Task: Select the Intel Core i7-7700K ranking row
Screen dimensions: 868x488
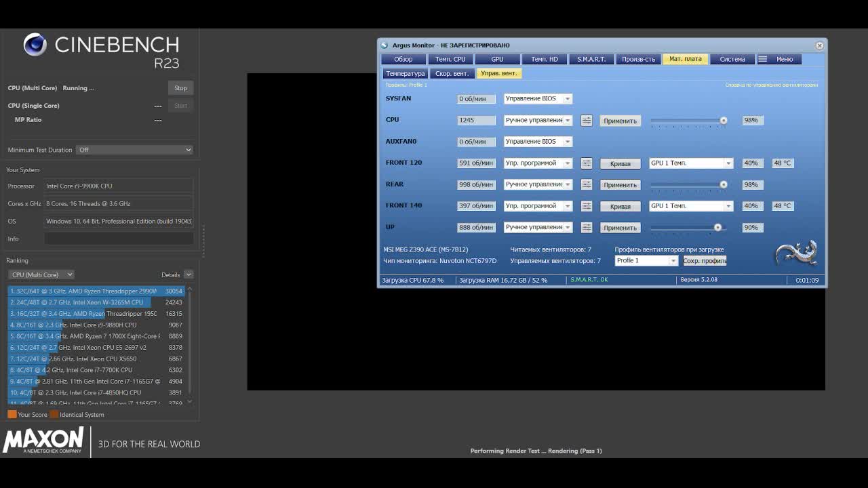Action: (x=96, y=370)
